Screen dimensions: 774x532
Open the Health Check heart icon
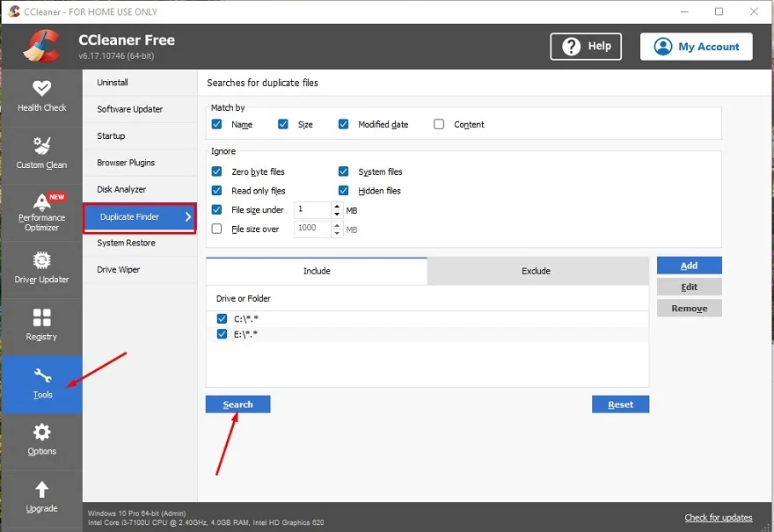(x=41, y=89)
